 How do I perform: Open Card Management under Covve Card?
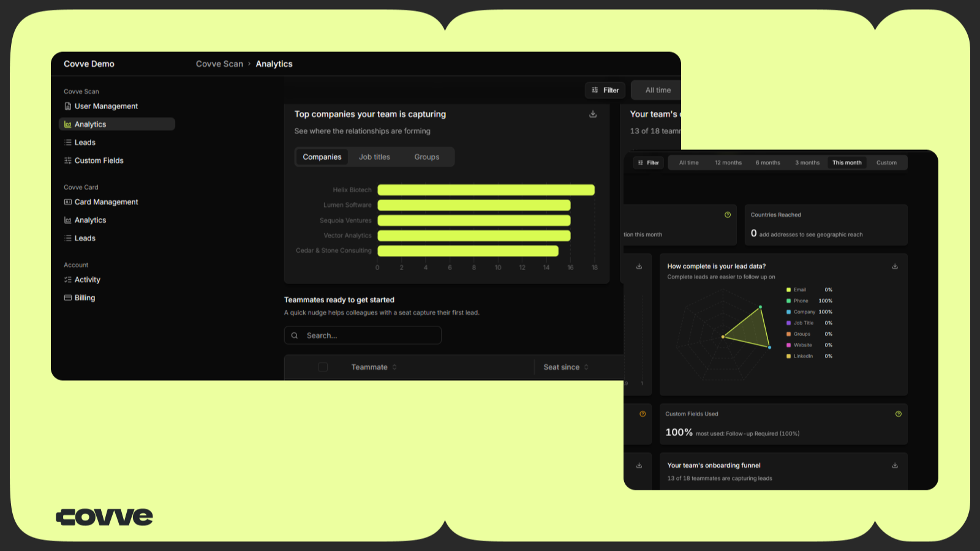(x=101, y=202)
